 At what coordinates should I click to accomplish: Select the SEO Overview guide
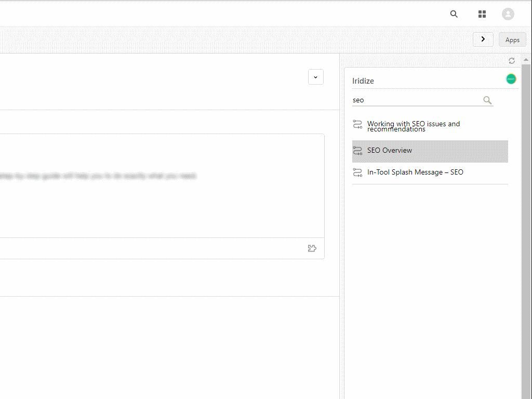(390, 151)
